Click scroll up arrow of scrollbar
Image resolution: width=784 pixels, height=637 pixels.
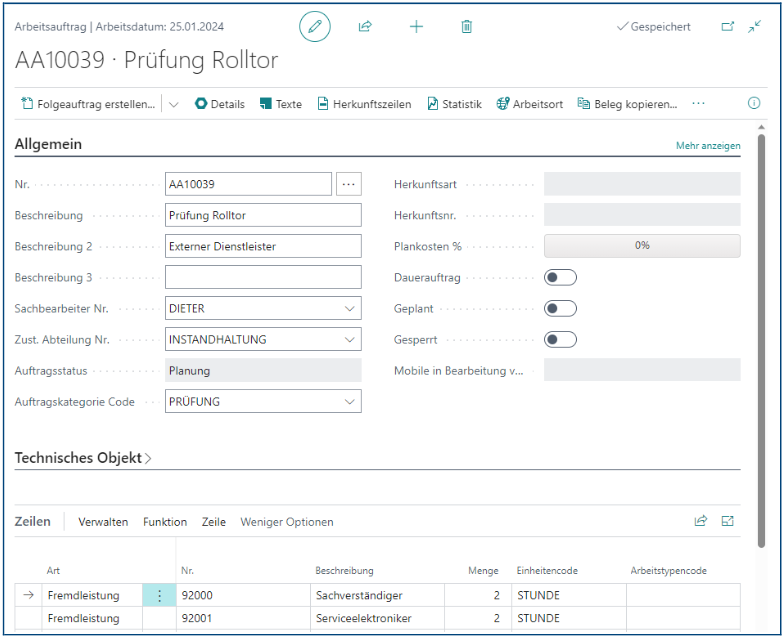(x=761, y=127)
